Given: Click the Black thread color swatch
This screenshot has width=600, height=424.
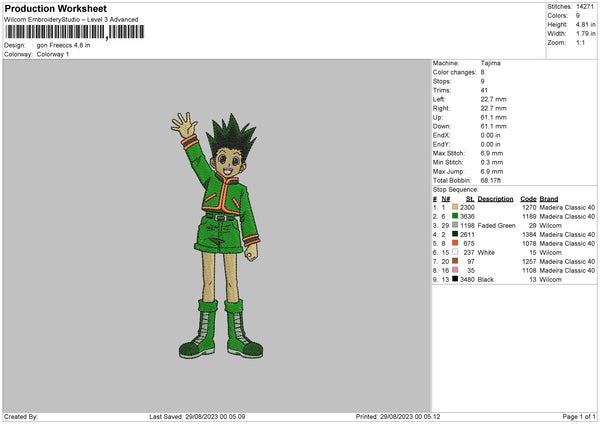Looking at the screenshot, I should (x=455, y=279).
